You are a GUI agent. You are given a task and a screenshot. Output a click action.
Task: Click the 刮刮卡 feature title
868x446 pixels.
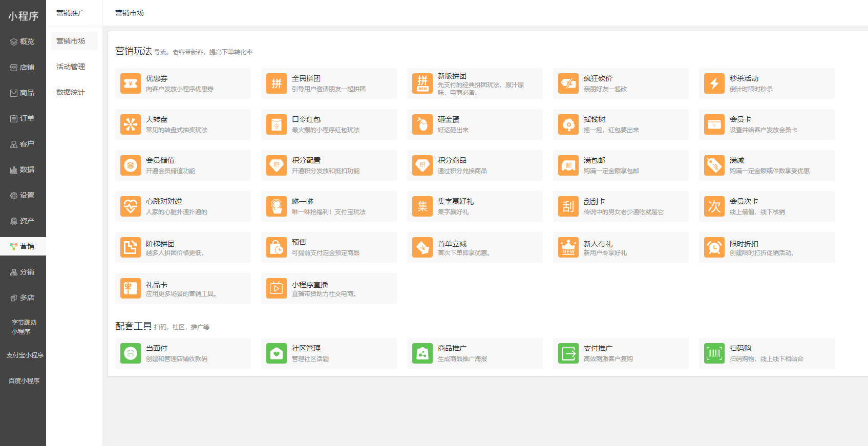click(x=594, y=201)
